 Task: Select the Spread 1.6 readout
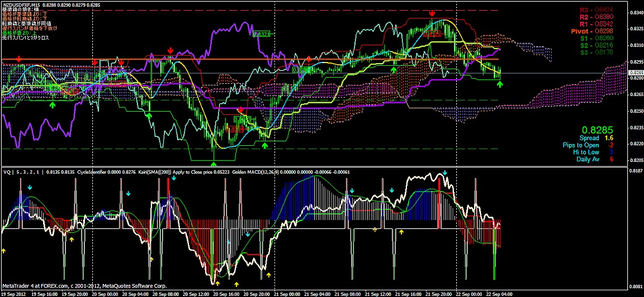[596, 138]
